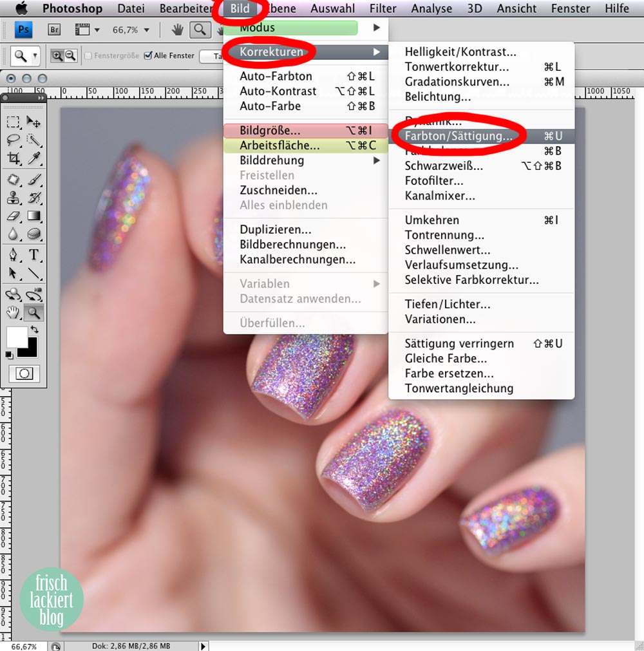Launch Bridge via the Br icon

click(x=54, y=30)
